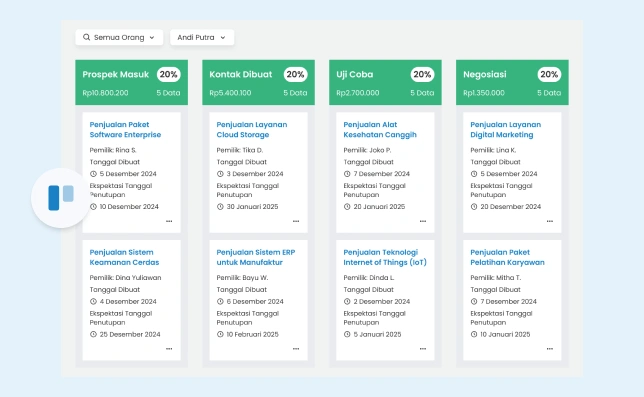The image size is (644, 397).
Task: Open Penjualan Alat Kesehatan Canggih deal
Action: [x=380, y=129]
